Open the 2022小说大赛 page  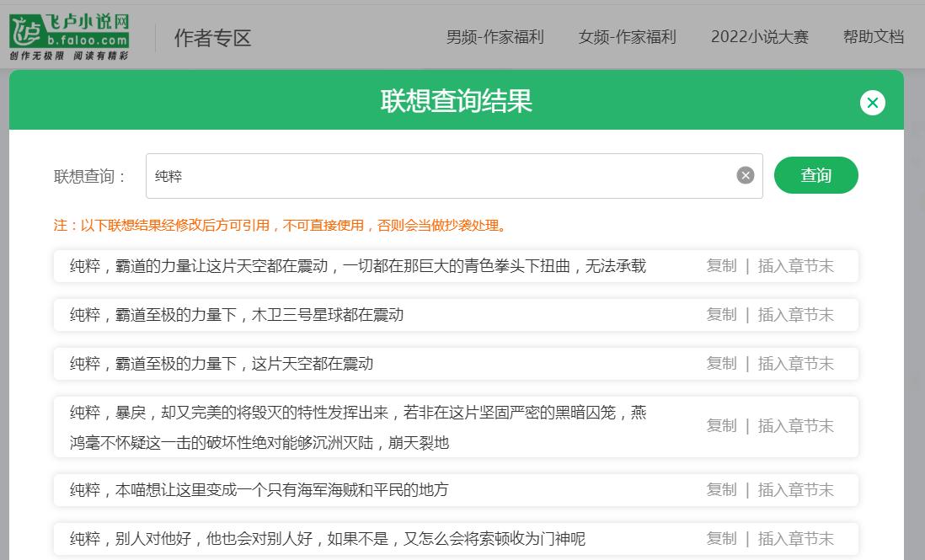tap(759, 37)
